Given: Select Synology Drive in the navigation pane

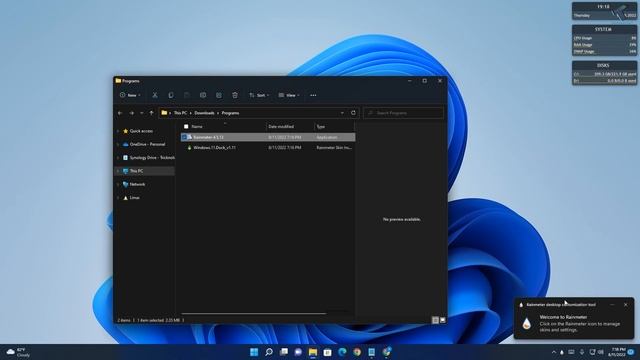Looking at the screenshot, I should 152,158.
